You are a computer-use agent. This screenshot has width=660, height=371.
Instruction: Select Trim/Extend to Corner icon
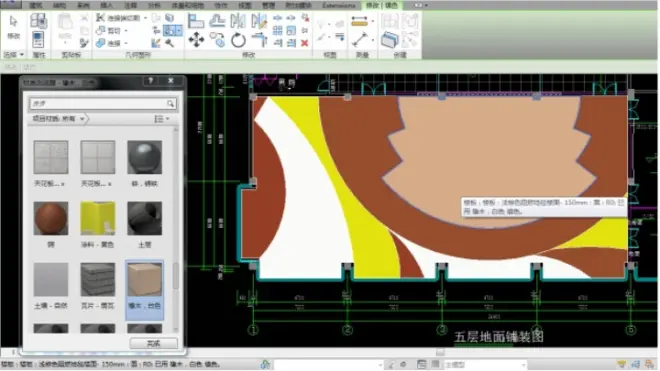coord(259,40)
